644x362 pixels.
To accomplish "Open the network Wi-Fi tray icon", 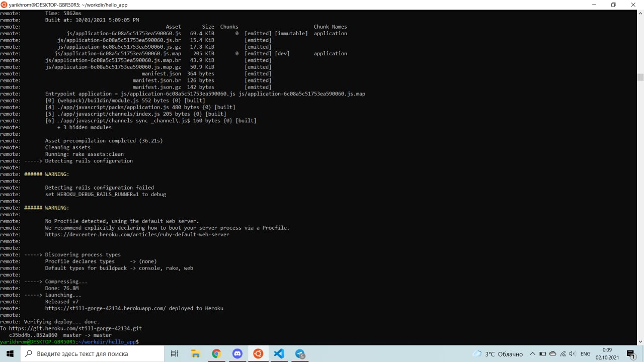I will click(x=562, y=354).
